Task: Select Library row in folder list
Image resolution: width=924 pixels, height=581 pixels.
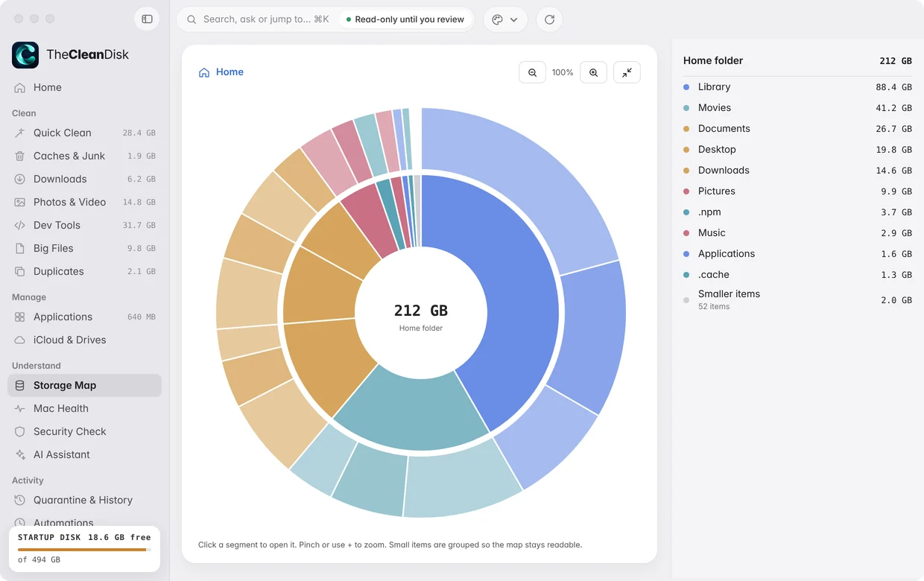Action: [797, 87]
